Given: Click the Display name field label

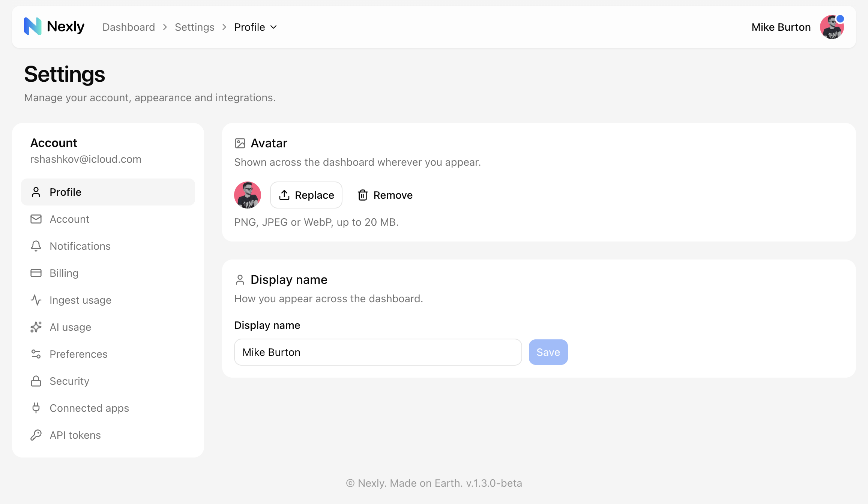Looking at the screenshot, I should click(267, 325).
